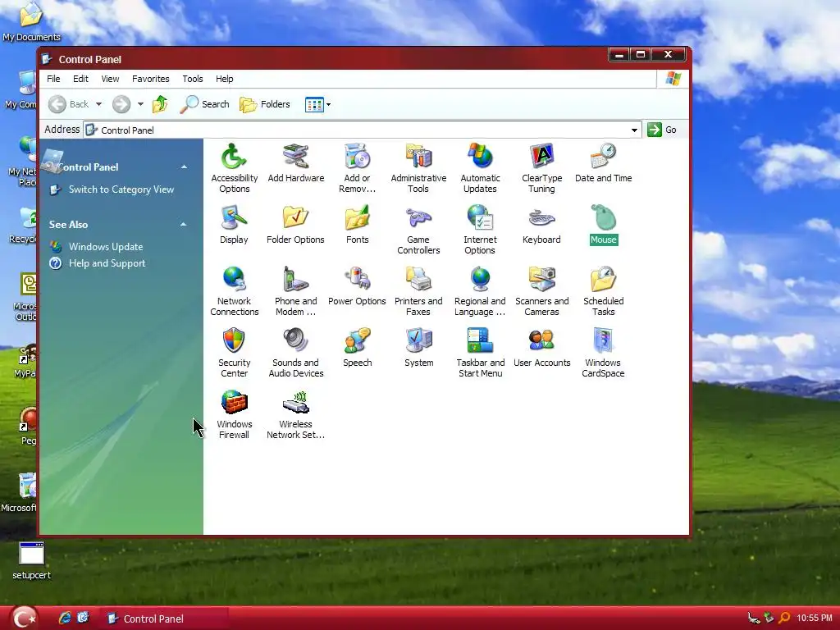Go up one folder level

coord(160,104)
